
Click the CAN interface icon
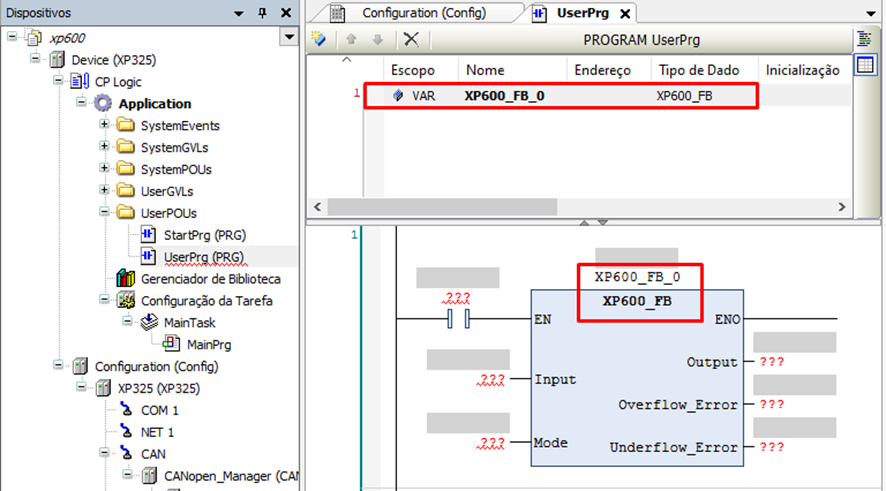(126, 453)
